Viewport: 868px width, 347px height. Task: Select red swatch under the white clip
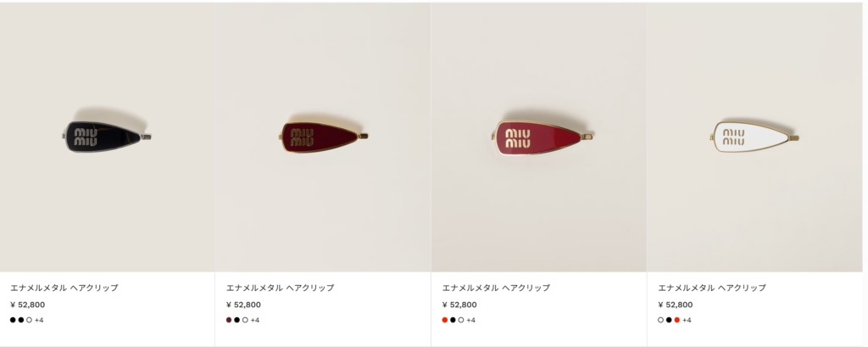(677, 320)
